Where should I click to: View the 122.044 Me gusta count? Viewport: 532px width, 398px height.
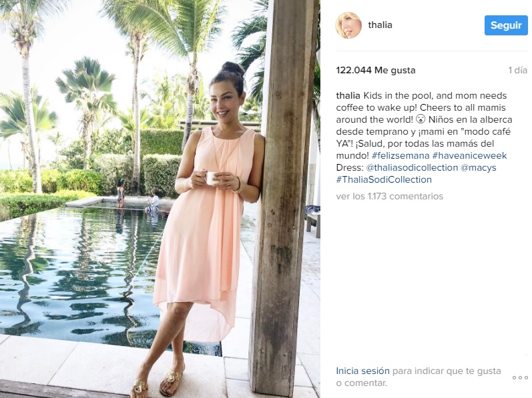(x=376, y=70)
